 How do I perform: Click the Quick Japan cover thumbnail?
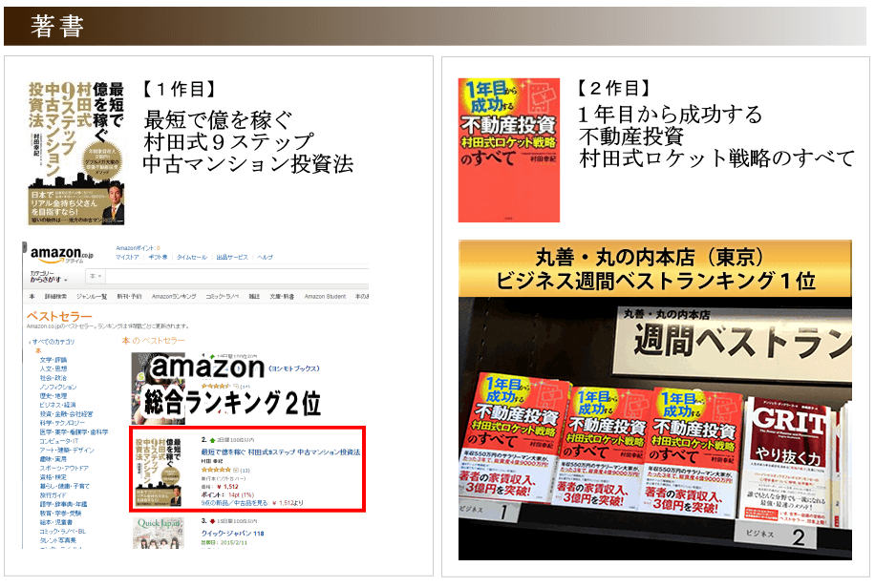[159, 534]
